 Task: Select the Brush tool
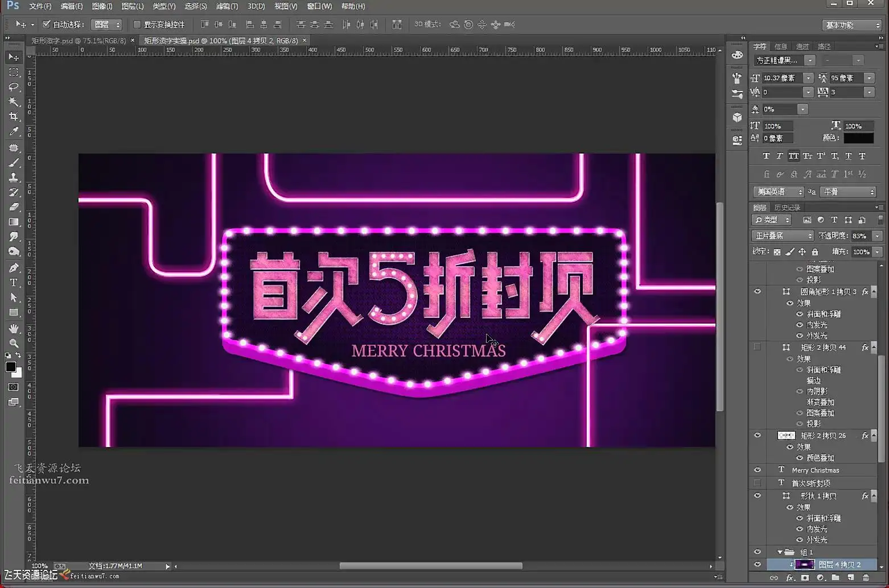[14, 163]
